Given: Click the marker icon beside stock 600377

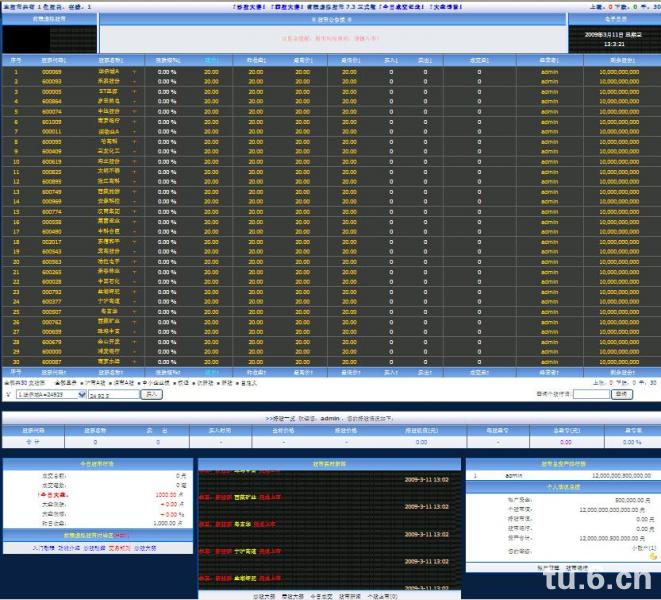Looking at the screenshot, I should (x=134, y=302).
